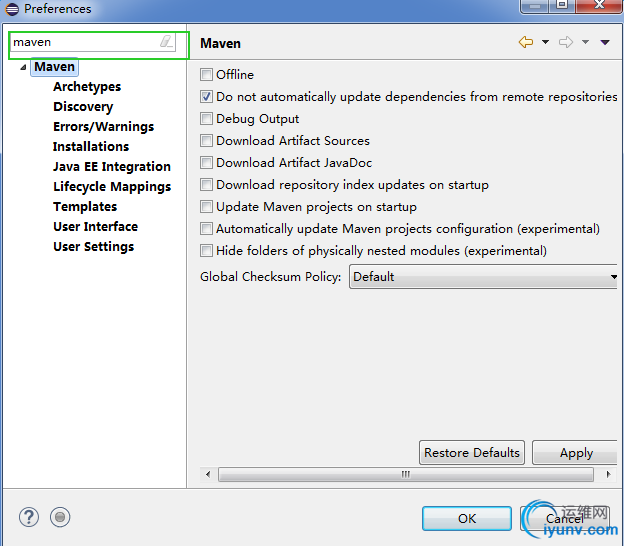Viewport: 624px width, 546px height.
Task: Select Java EE Integration
Action: point(112,166)
